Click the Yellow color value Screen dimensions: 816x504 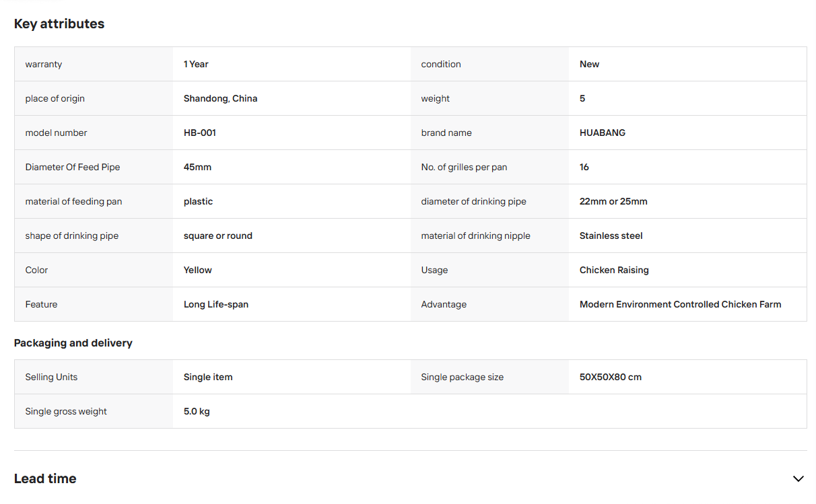click(x=198, y=270)
